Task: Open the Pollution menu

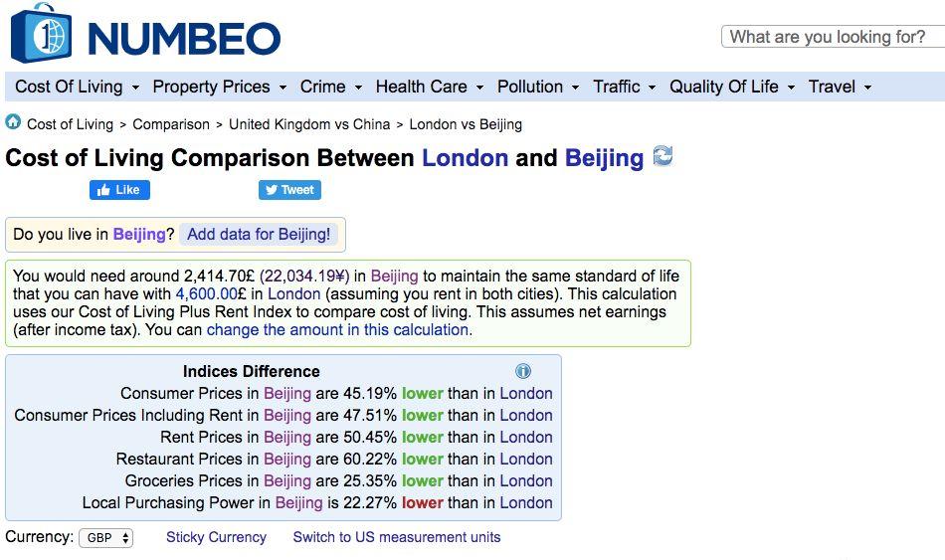Action: coord(538,87)
